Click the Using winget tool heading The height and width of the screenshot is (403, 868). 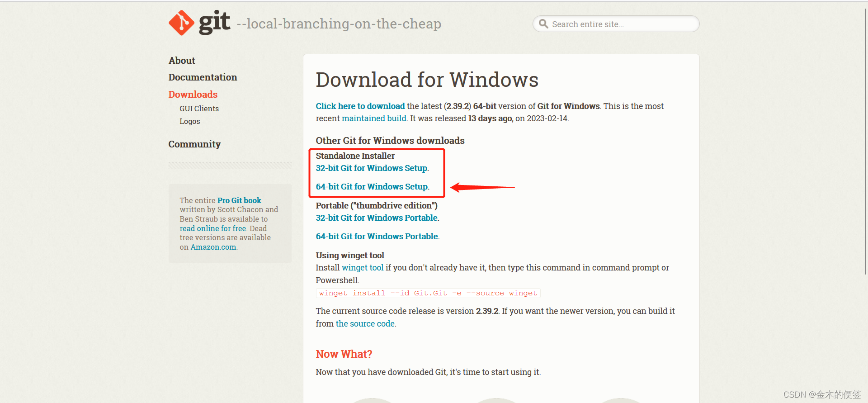coord(350,255)
